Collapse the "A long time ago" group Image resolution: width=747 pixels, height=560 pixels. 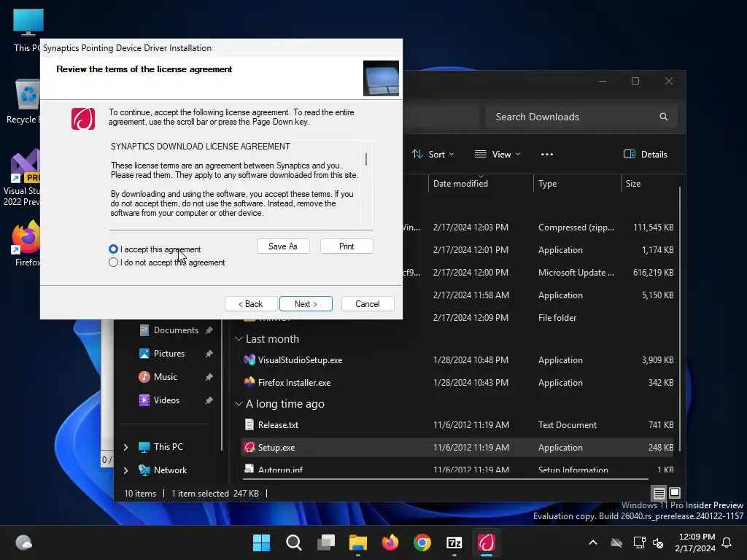click(239, 404)
